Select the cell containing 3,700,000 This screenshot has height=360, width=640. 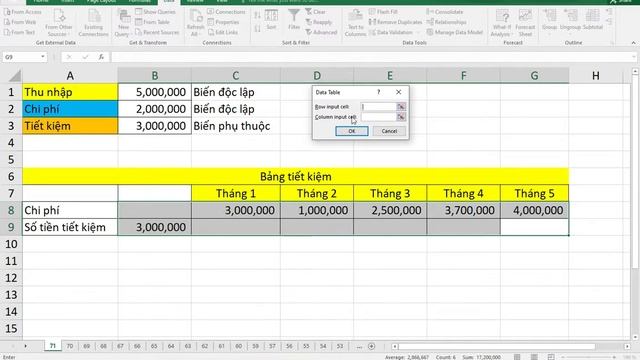coord(463,210)
